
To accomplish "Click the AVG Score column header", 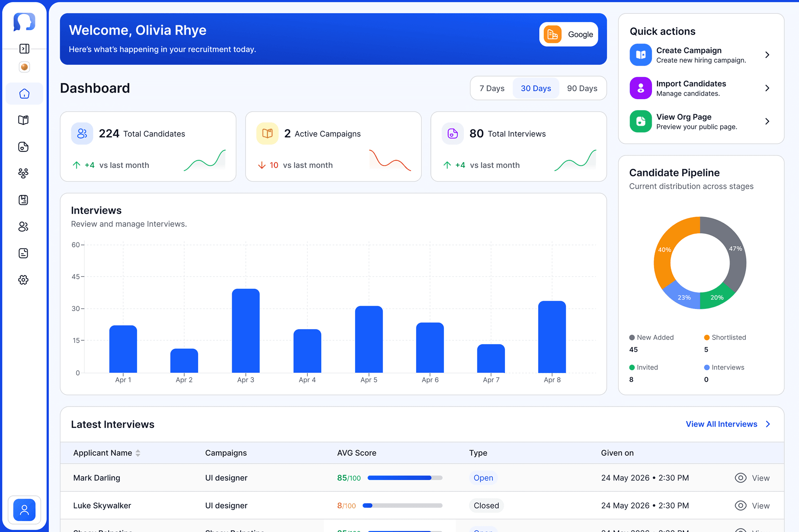I will point(356,453).
